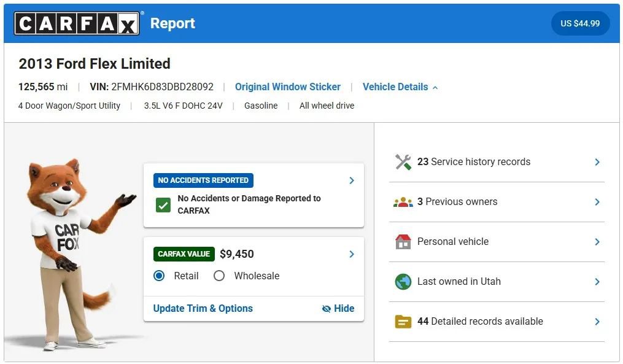623x364 pixels.
Task: Expand the 23 Service history records entry
Action: pyautogui.click(x=596, y=161)
